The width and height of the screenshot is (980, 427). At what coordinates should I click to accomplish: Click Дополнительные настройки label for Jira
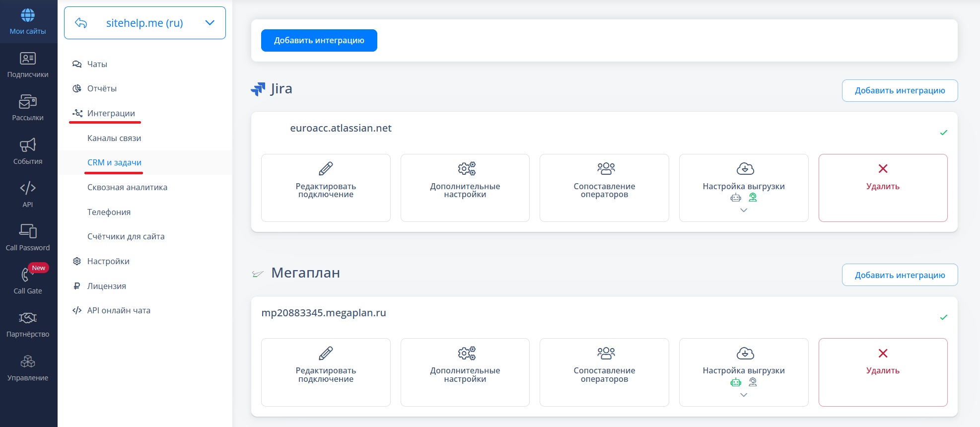465,190
